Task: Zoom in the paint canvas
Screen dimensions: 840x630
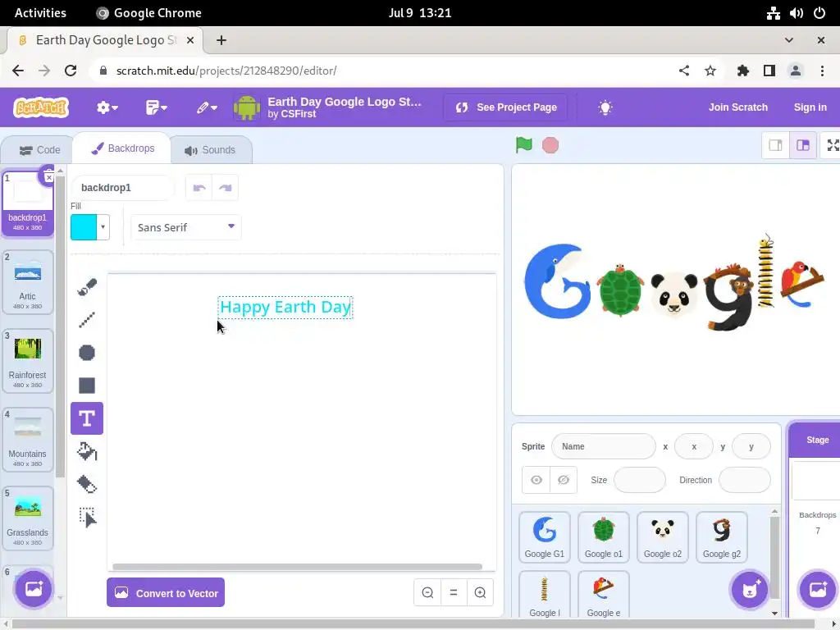Action: tap(480, 592)
